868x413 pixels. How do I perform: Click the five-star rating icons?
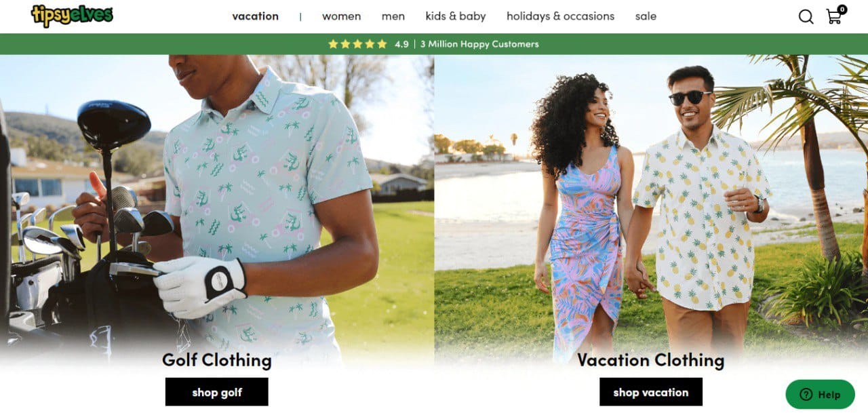pos(357,44)
